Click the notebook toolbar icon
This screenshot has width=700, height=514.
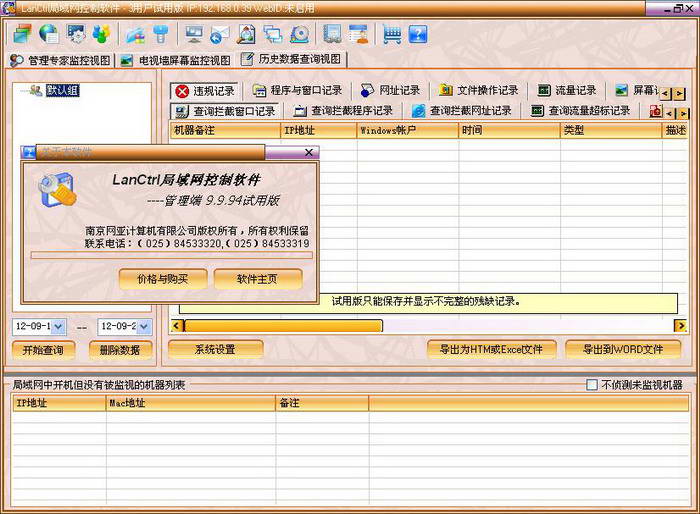[333, 34]
